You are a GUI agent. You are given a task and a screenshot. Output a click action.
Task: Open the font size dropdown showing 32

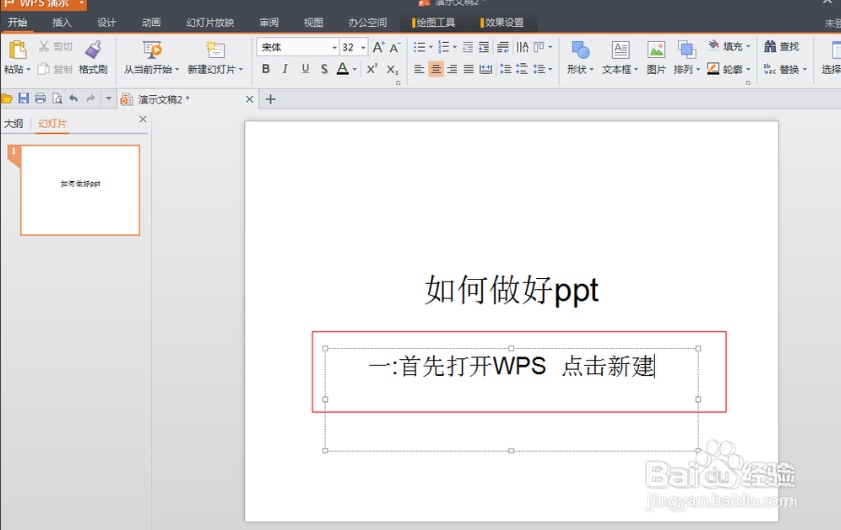363,47
